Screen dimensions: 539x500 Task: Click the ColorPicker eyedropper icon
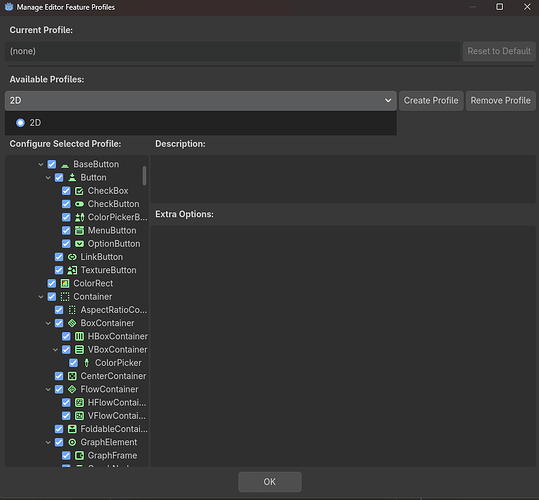pos(87,363)
